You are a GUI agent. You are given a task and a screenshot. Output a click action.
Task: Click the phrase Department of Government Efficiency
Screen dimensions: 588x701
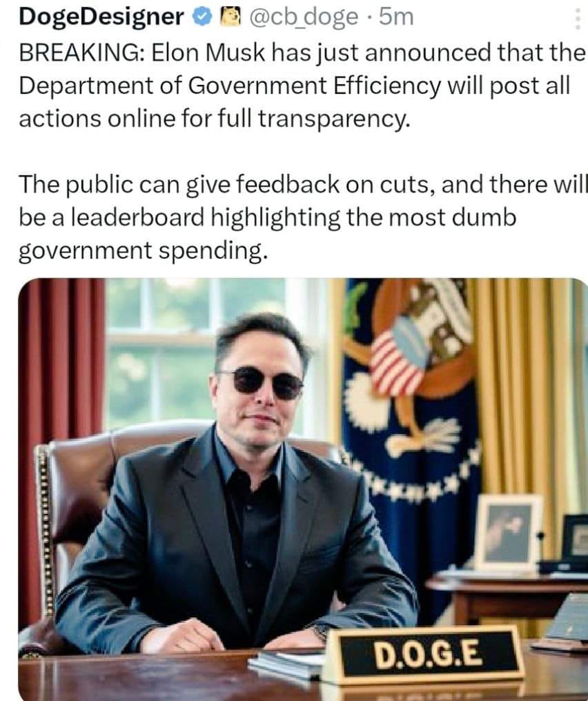click(230, 86)
